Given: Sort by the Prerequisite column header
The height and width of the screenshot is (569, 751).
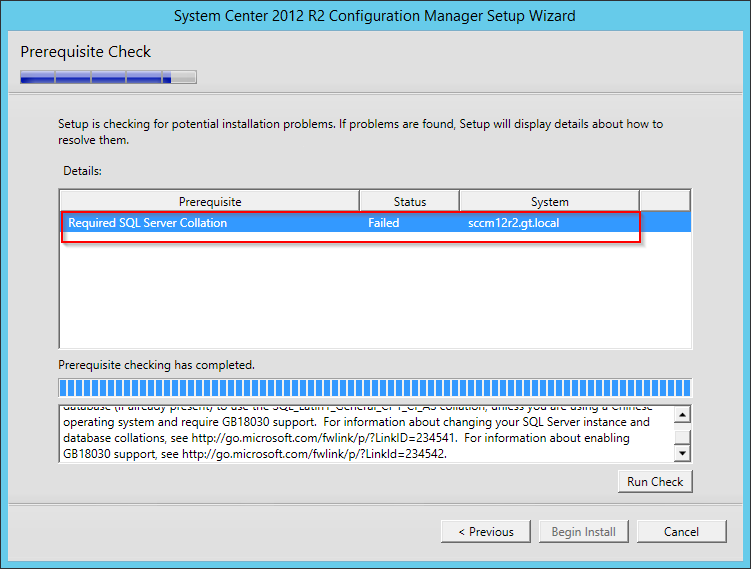Looking at the screenshot, I should pyautogui.click(x=210, y=201).
